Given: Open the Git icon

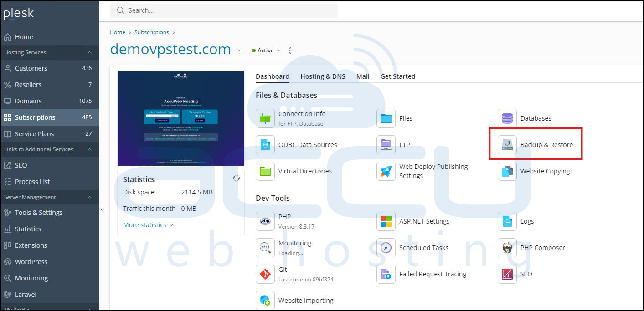Looking at the screenshot, I should tap(265, 274).
